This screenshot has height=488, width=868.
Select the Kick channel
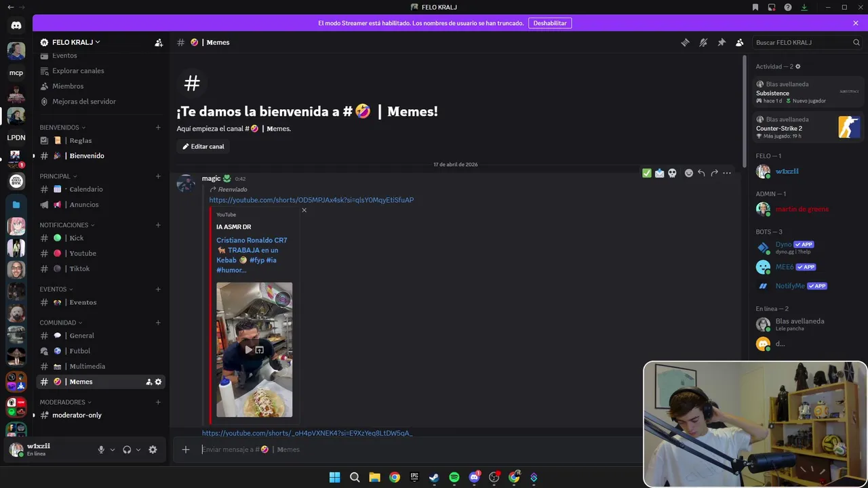[101, 238]
